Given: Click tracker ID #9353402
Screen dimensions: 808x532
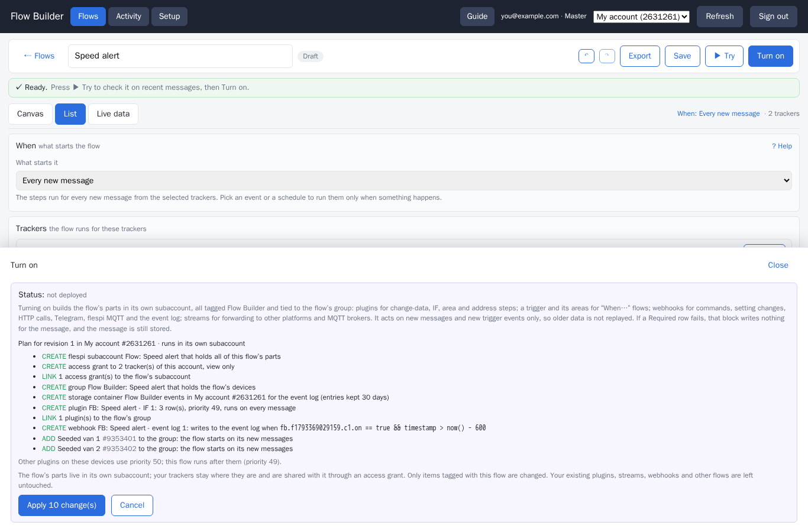Looking at the screenshot, I should (x=119, y=449).
